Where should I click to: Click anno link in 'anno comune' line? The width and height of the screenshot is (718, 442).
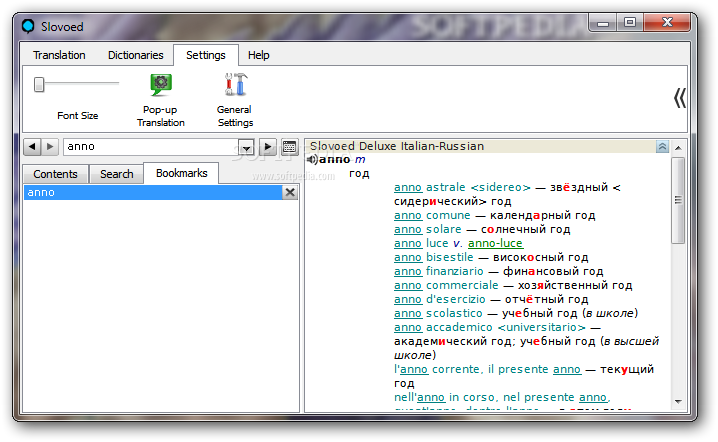408,215
